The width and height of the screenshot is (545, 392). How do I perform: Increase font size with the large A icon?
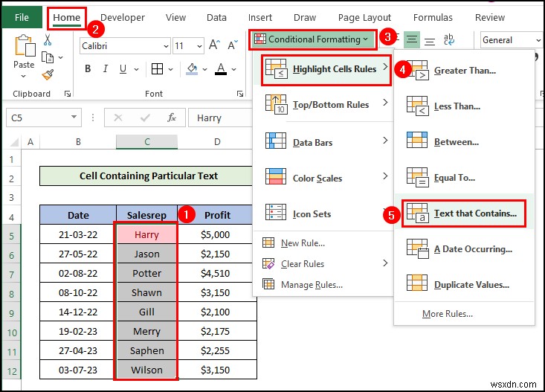pos(214,45)
